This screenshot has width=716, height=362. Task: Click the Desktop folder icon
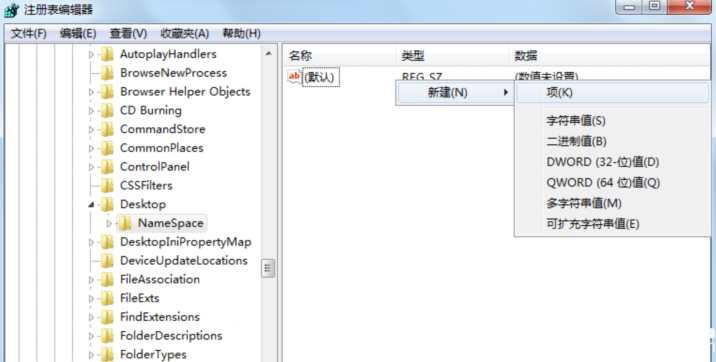coord(107,204)
